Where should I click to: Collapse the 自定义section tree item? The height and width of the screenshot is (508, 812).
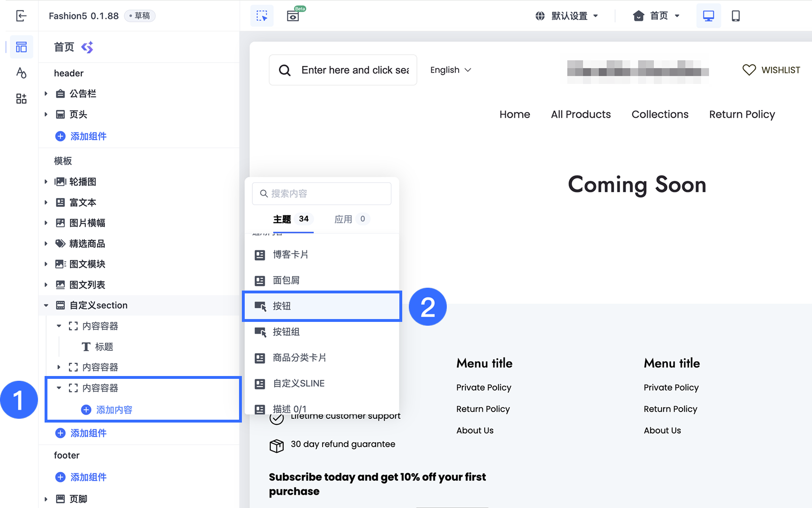(x=46, y=305)
